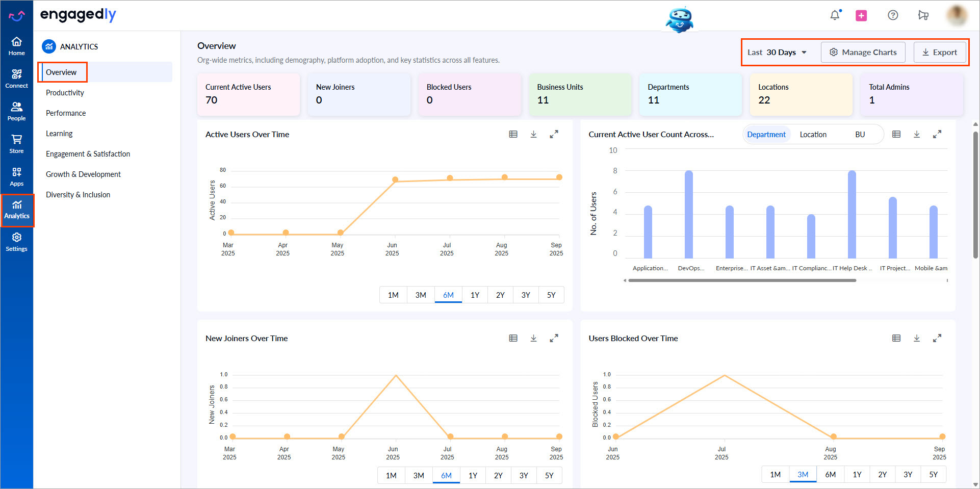980x489 pixels.
Task: Open Diversity & Inclusion analytics
Action: [78, 195]
